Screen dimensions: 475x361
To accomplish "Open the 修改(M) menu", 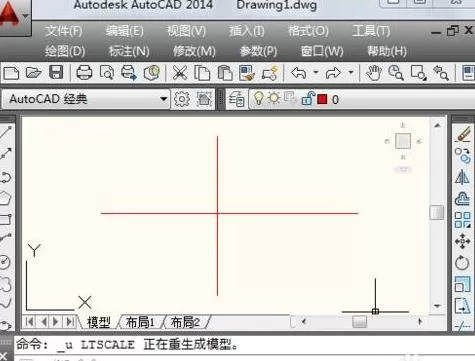I will 194,51.
